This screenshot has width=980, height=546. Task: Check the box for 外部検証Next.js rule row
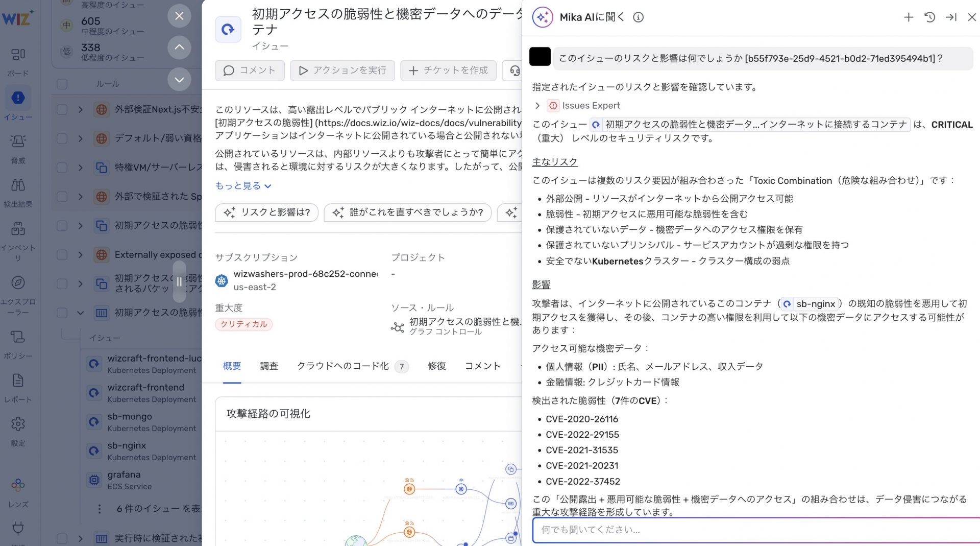click(62, 109)
